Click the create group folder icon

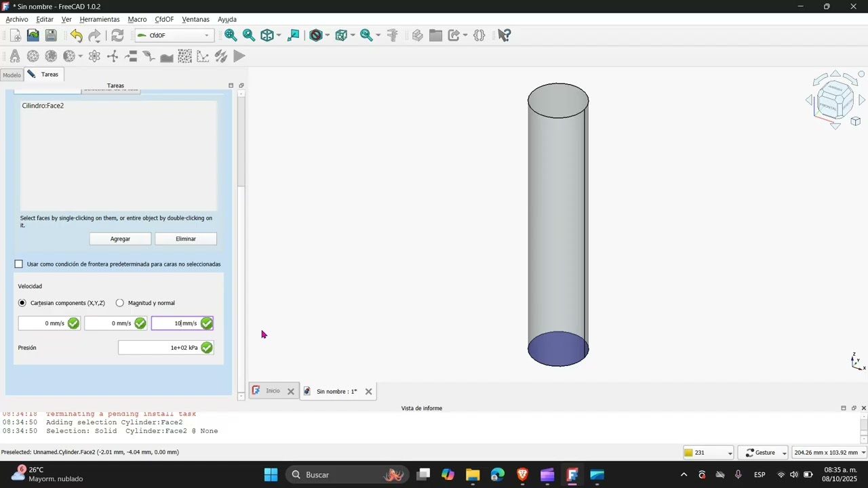(435, 35)
